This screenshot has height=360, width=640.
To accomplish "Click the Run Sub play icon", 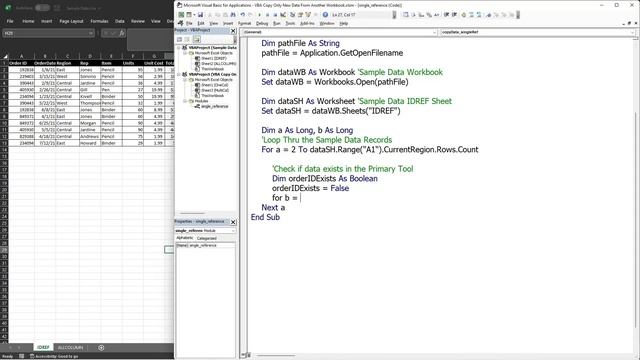I will 259,15.
